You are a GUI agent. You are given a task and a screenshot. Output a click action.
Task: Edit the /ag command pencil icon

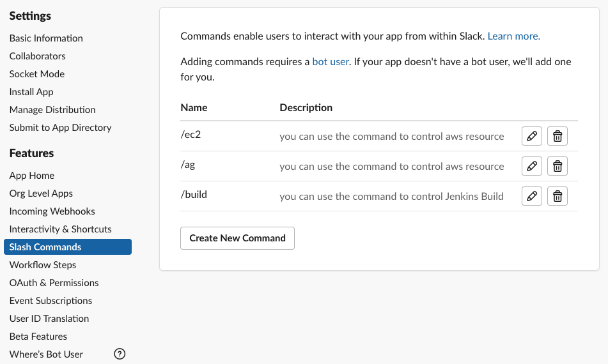point(531,166)
